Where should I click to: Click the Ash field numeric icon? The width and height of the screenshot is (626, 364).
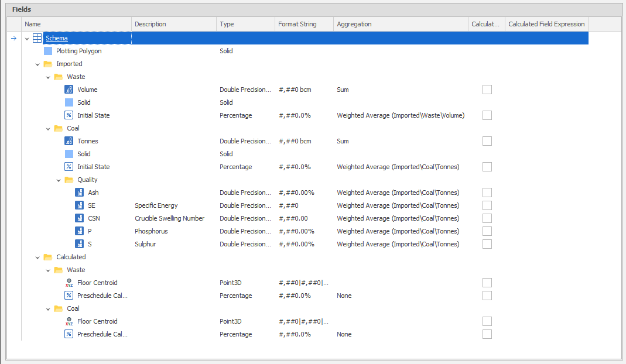[x=80, y=193]
